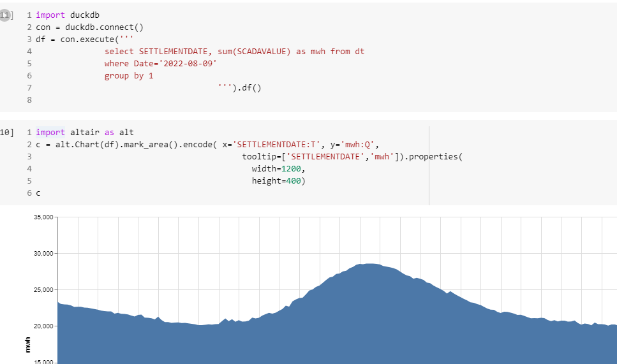Click the peak of the blue area chart
Viewport: 617px width, 364px height.
(x=370, y=265)
